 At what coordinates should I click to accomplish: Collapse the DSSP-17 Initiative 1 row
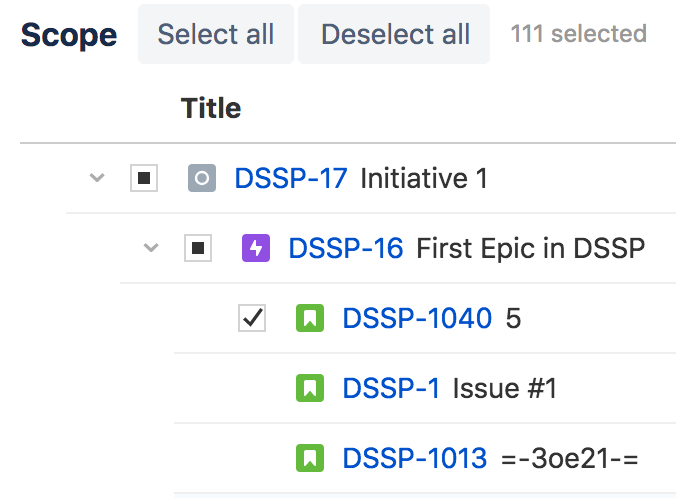[96, 179]
